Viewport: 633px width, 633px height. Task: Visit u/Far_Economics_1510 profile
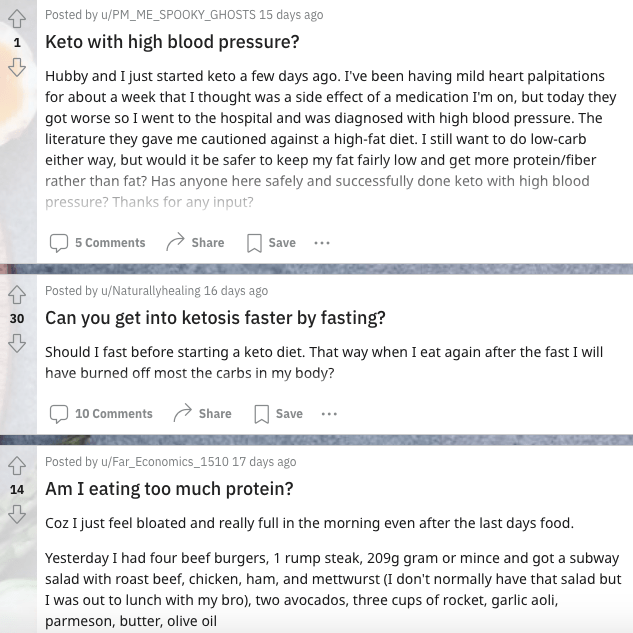coord(157,462)
